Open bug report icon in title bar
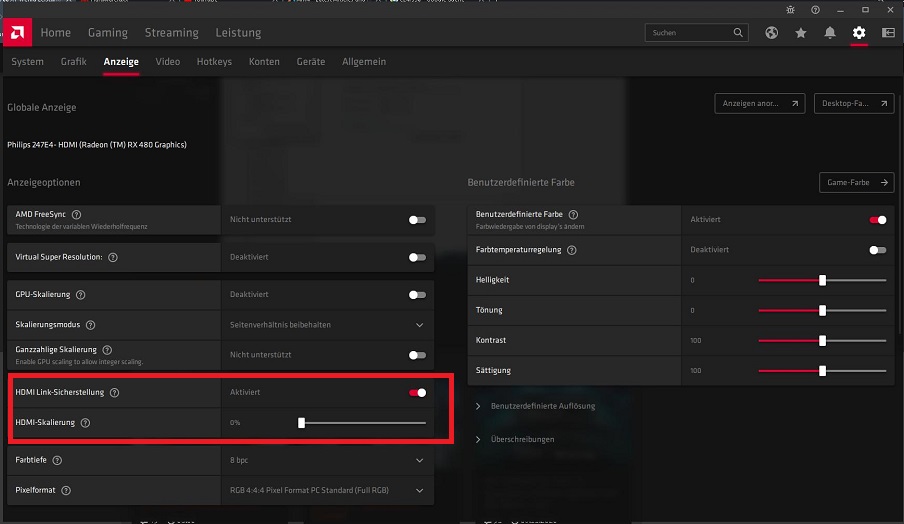The height and width of the screenshot is (524, 904). point(790,10)
